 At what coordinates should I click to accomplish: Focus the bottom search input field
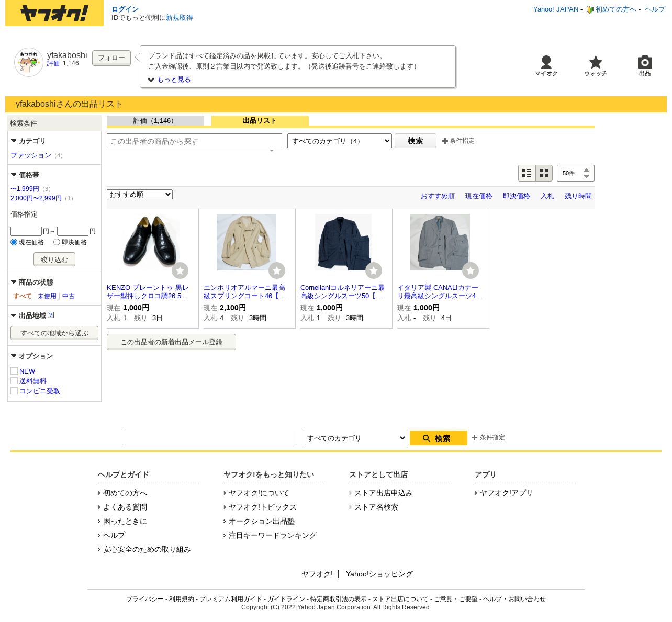tap(209, 438)
